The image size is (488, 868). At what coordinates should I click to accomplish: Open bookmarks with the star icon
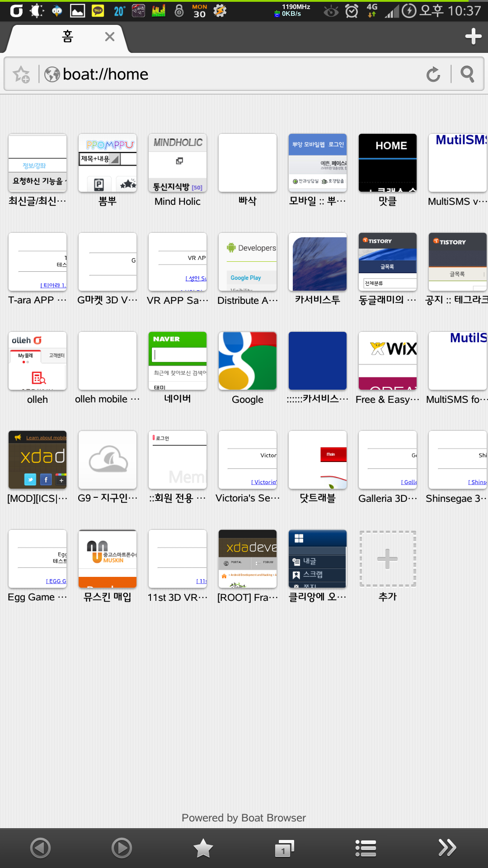203,848
